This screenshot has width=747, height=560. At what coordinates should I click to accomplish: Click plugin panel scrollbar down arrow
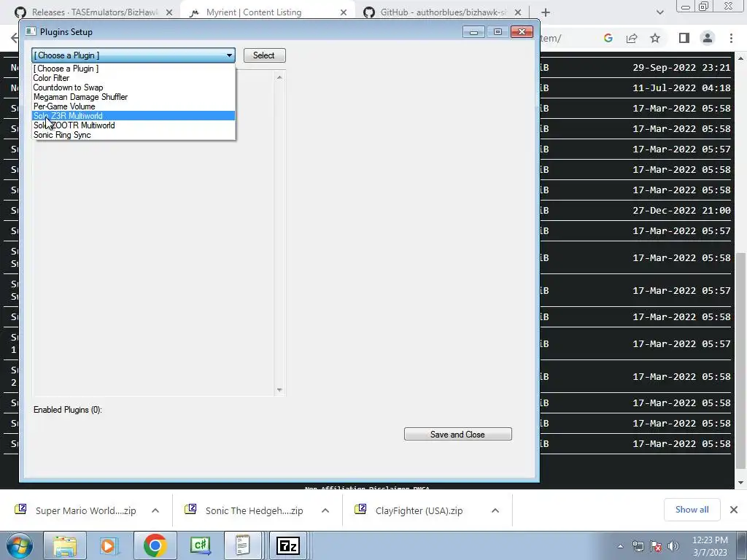click(x=279, y=390)
